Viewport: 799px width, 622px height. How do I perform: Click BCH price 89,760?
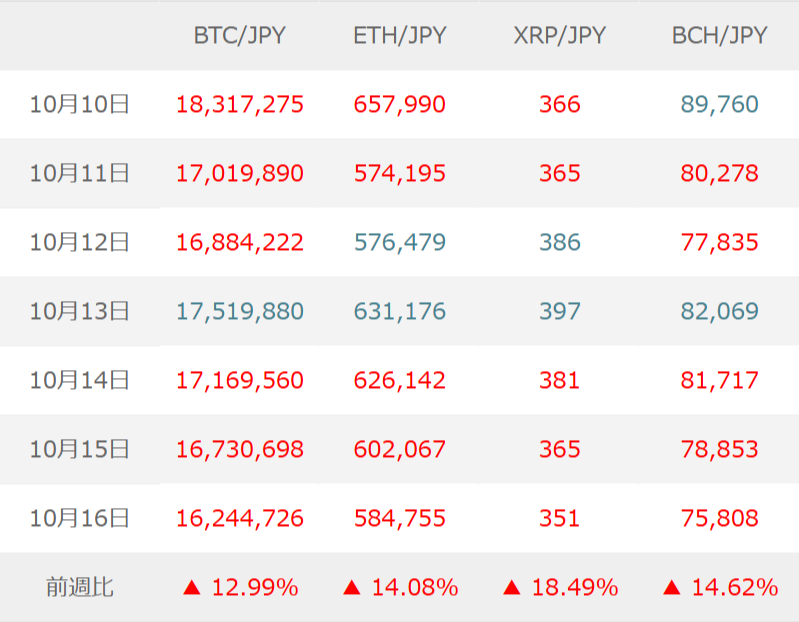[720, 105]
